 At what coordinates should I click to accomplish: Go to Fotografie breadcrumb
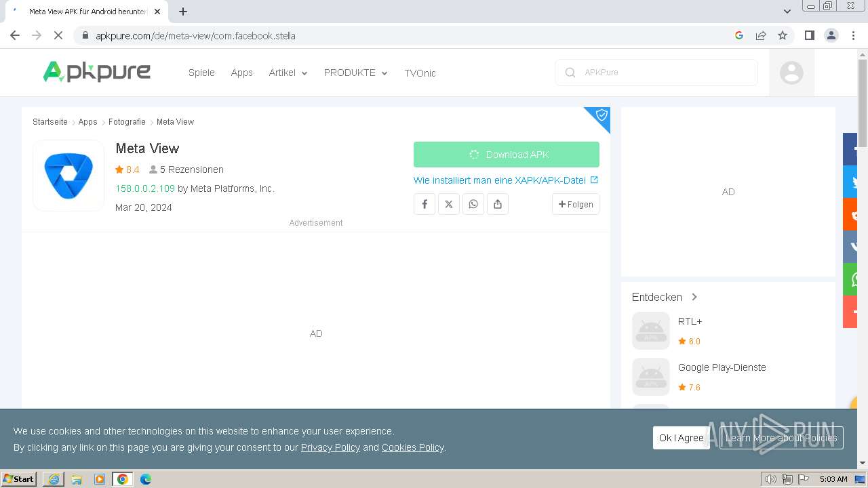click(127, 122)
